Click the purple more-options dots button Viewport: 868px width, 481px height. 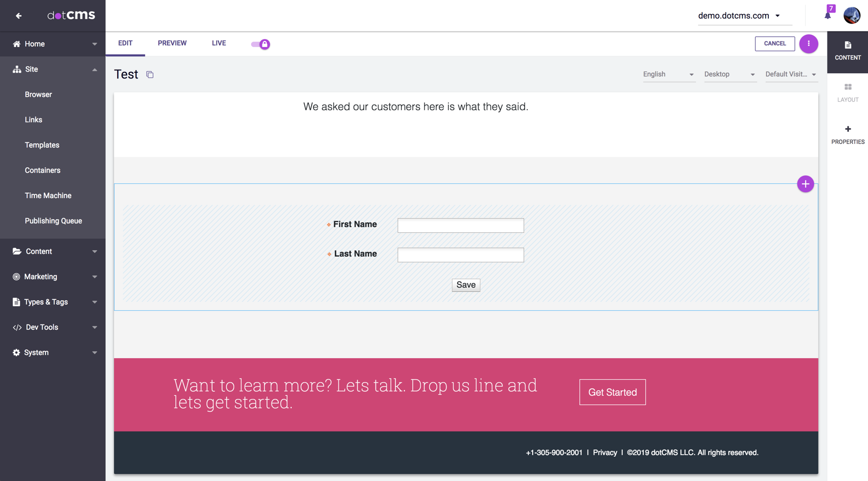808,44
